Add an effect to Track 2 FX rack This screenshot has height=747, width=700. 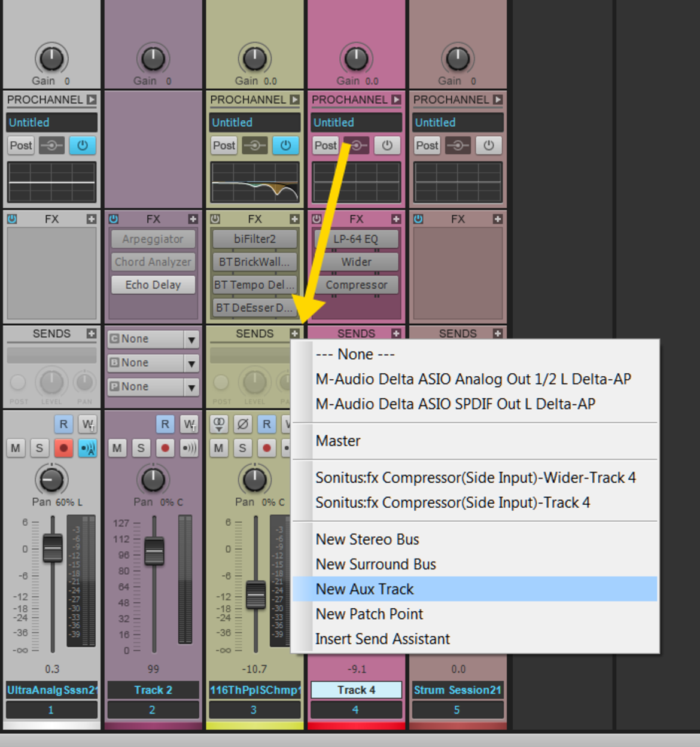coord(193,219)
